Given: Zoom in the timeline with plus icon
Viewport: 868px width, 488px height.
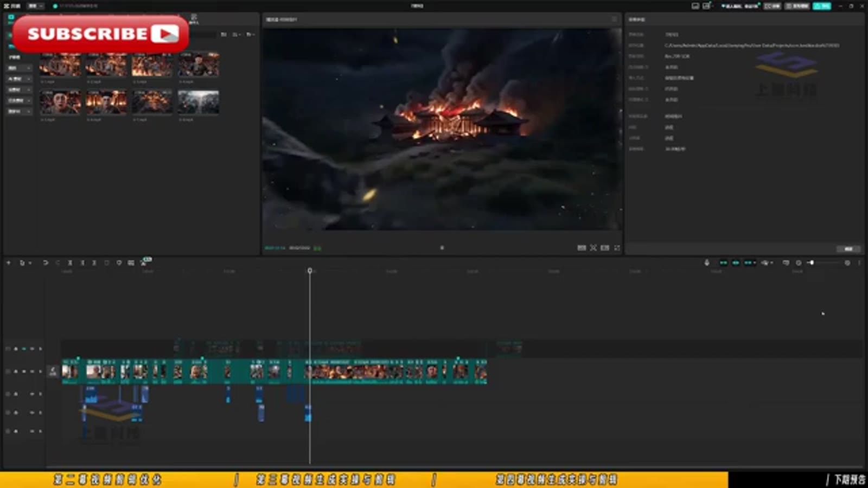Looking at the screenshot, I should tap(847, 262).
